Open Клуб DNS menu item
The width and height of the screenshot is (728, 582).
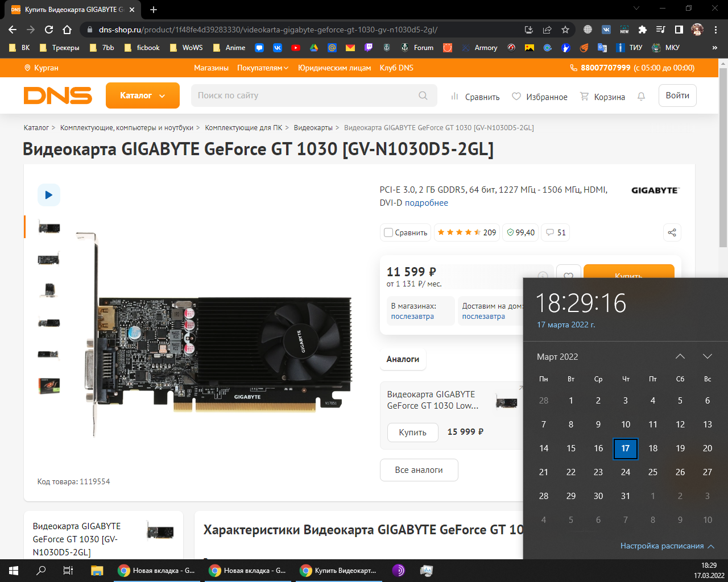[x=396, y=68]
